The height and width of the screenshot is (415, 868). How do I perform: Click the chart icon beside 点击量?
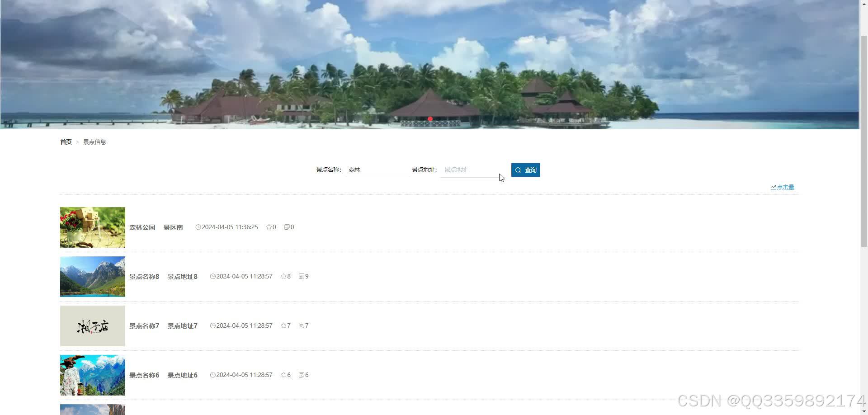pyautogui.click(x=773, y=187)
